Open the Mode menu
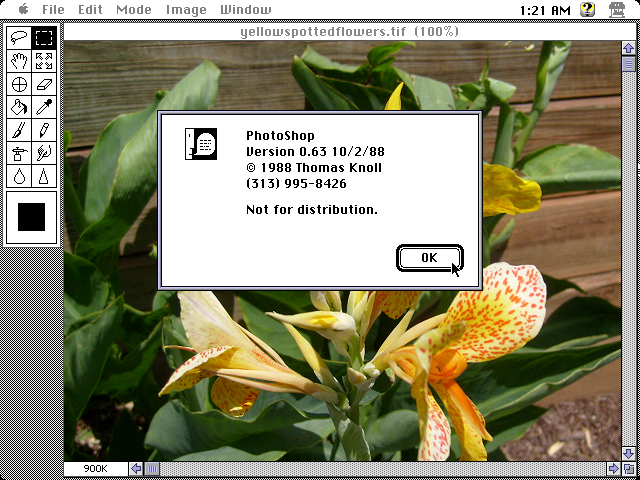Image resolution: width=640 pixels, height=480 pixels. point(133,9)
